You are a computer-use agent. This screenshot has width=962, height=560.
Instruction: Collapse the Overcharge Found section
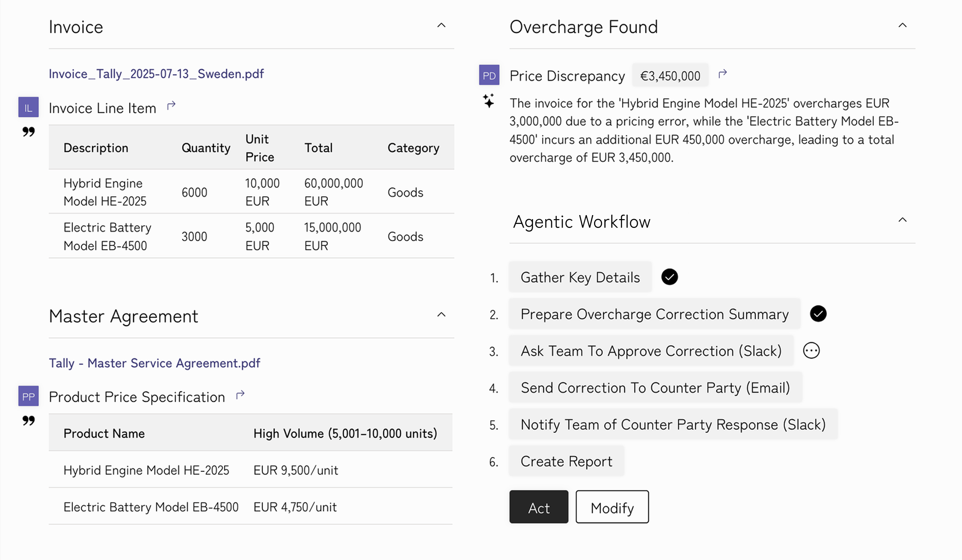tap(902, 25)
